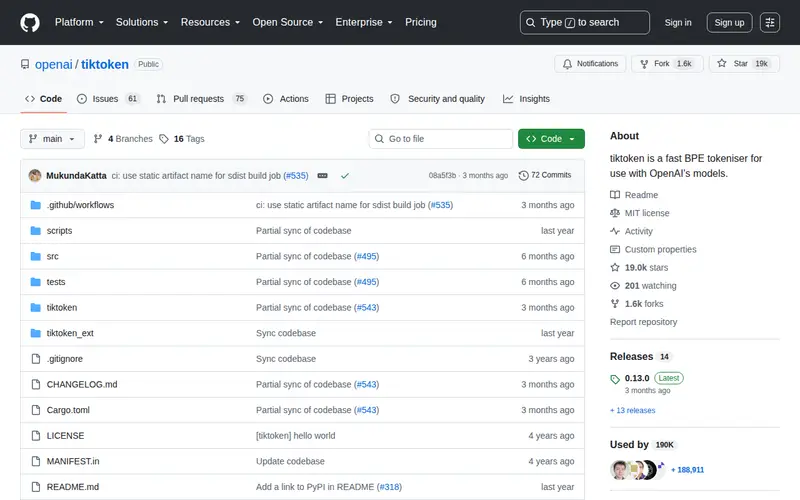View the 1.6k forks link
The width and height of the screenshot is (800, 500).
click(x=637, y=304)
